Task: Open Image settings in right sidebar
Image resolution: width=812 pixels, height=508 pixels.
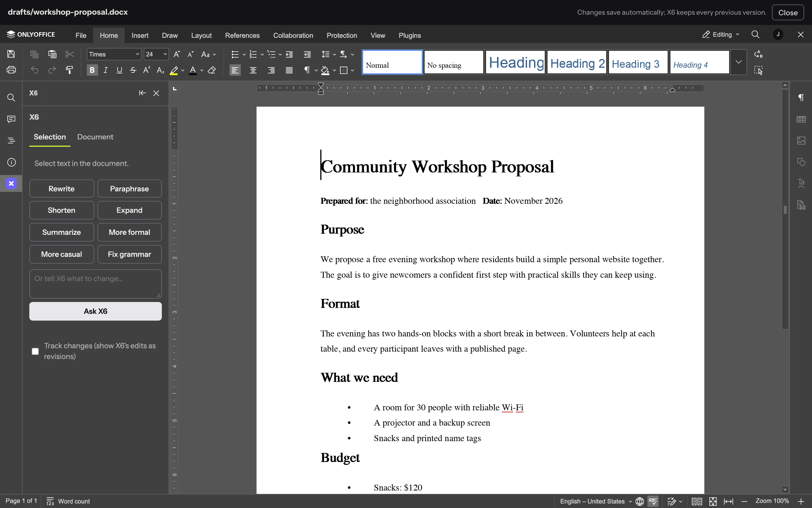Action: [801, 141]
